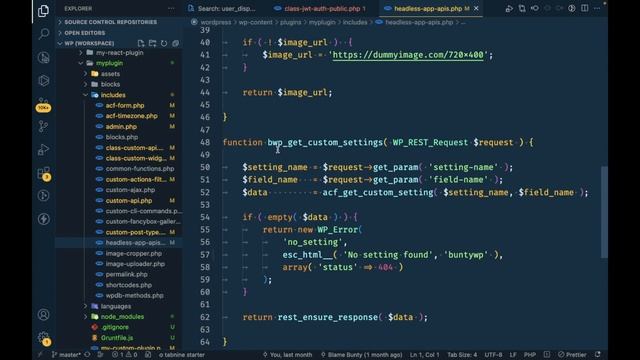Image resolution: width=640 pixels, height=360 pixels.
Task: Open the Git graph branch icon
Action: [x=43, y=127]
